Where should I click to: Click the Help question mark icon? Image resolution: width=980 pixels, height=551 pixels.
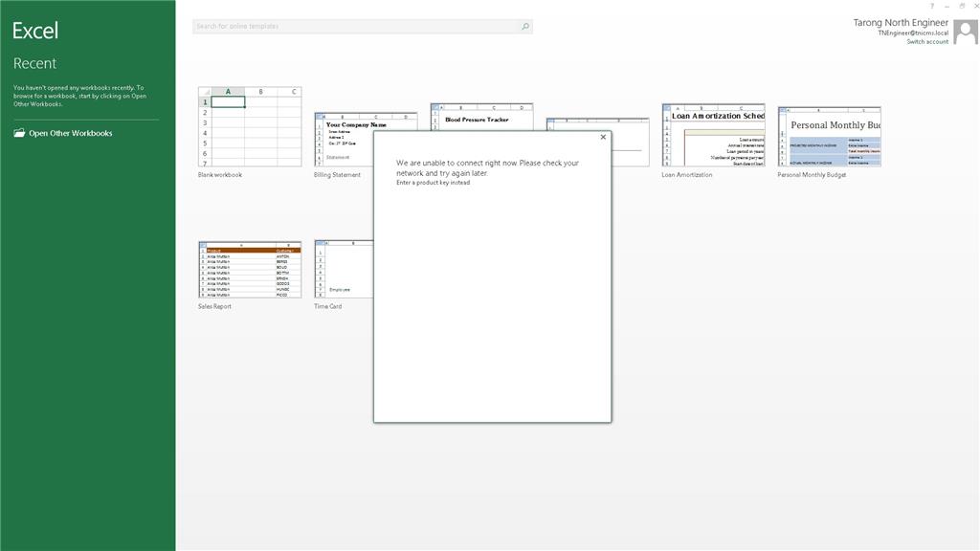(932, 6)
